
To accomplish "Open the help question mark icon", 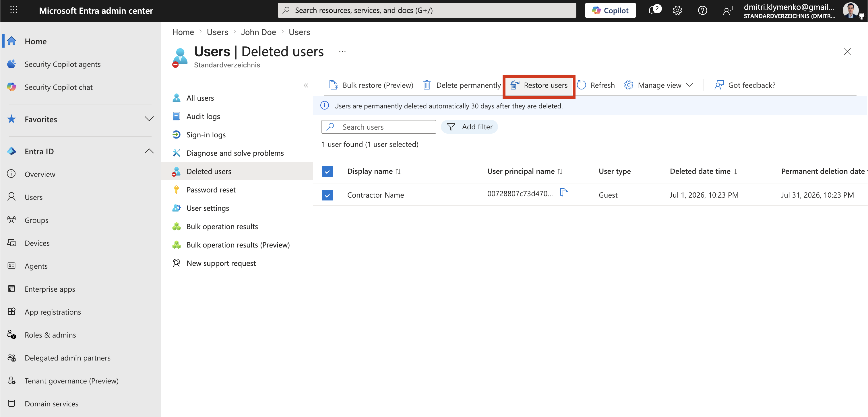I will (x=702, y=10).
